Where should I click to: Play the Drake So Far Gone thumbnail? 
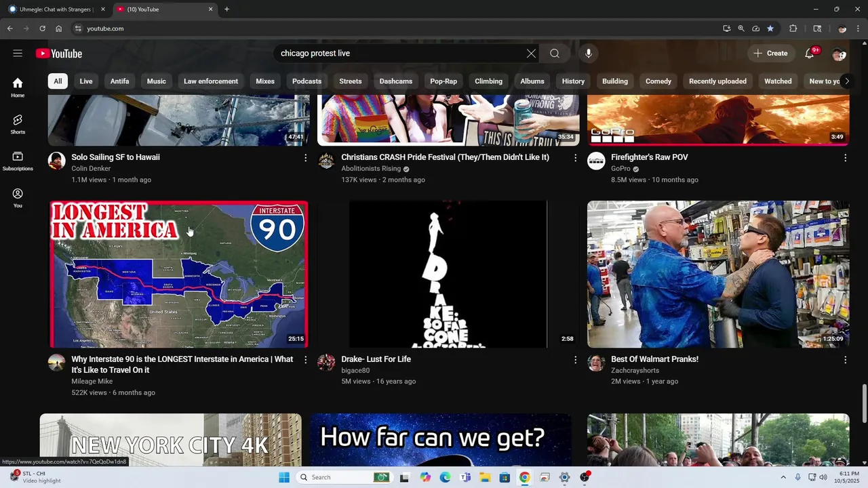coord(448,274)
